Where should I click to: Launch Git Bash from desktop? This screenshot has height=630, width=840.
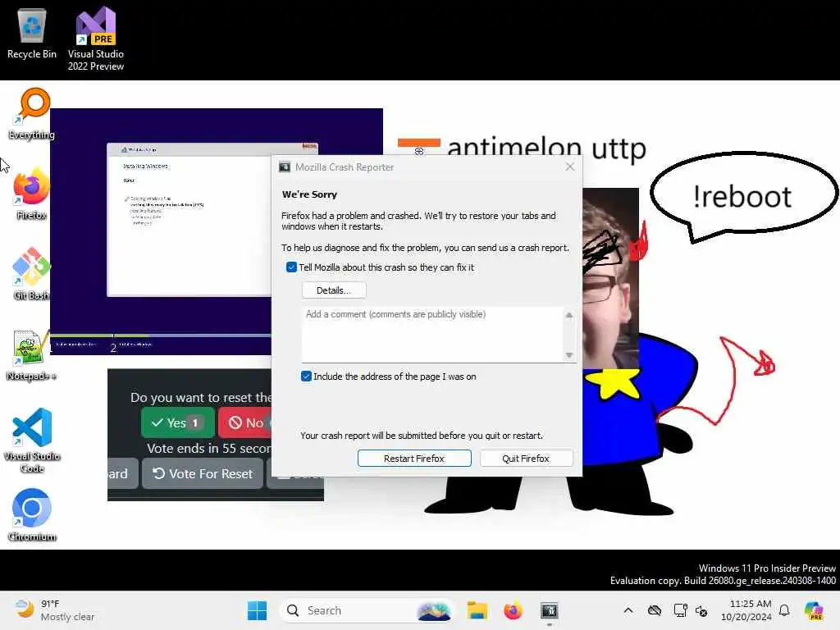tap(32, 274)
